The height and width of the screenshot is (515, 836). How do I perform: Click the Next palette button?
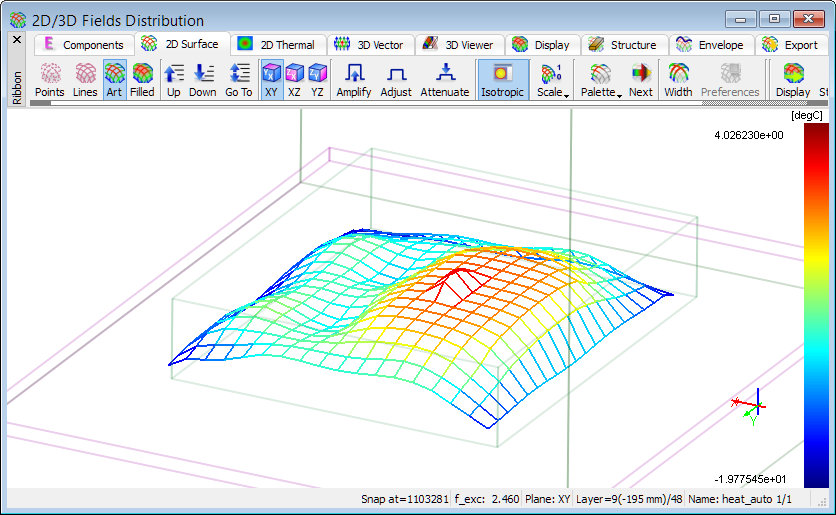pos(641,79)
